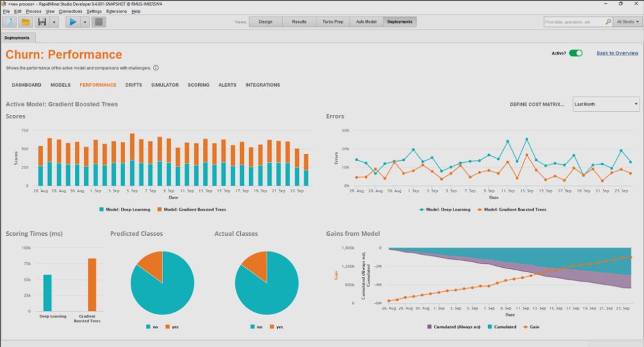Viewport: 644px width, 347px height.
Task: Click the RapidMiner application icon in title bar
Action: point(3,4)
